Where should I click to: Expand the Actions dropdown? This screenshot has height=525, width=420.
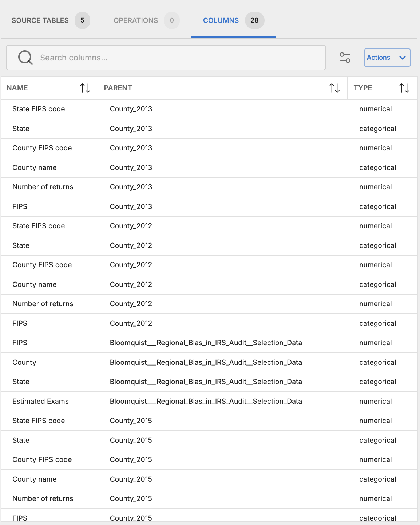387,58
